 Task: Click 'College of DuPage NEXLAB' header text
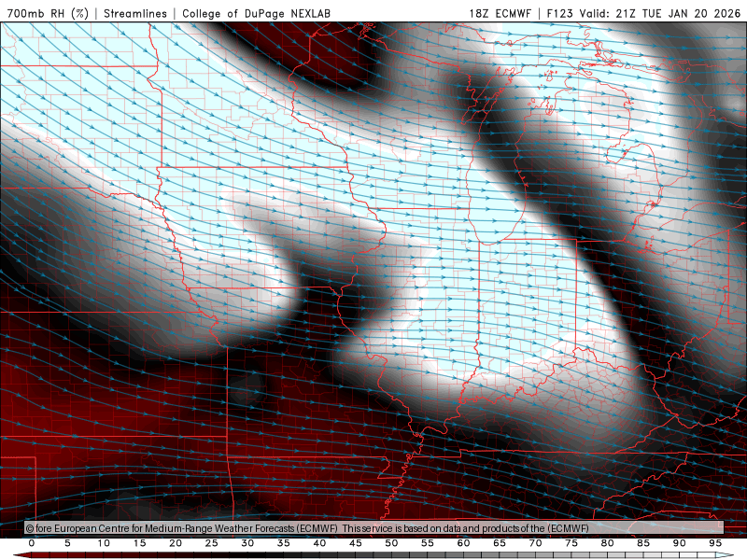256,13
